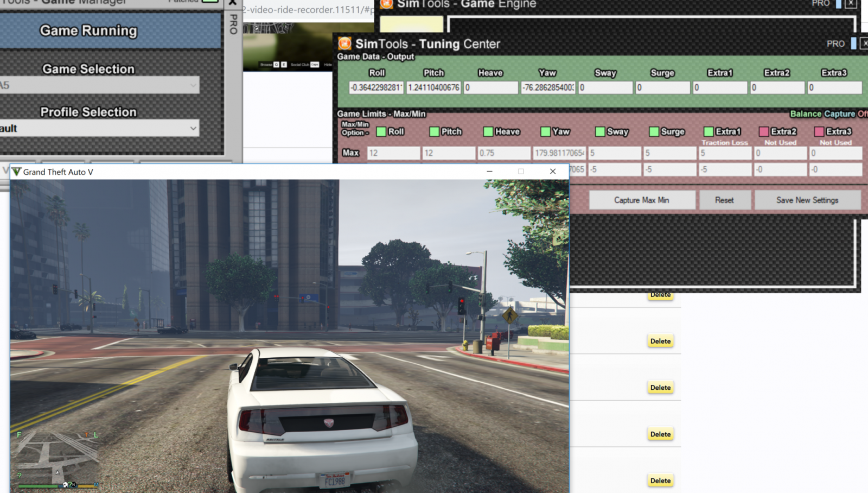Click the Heave output value field

point(491,87)
